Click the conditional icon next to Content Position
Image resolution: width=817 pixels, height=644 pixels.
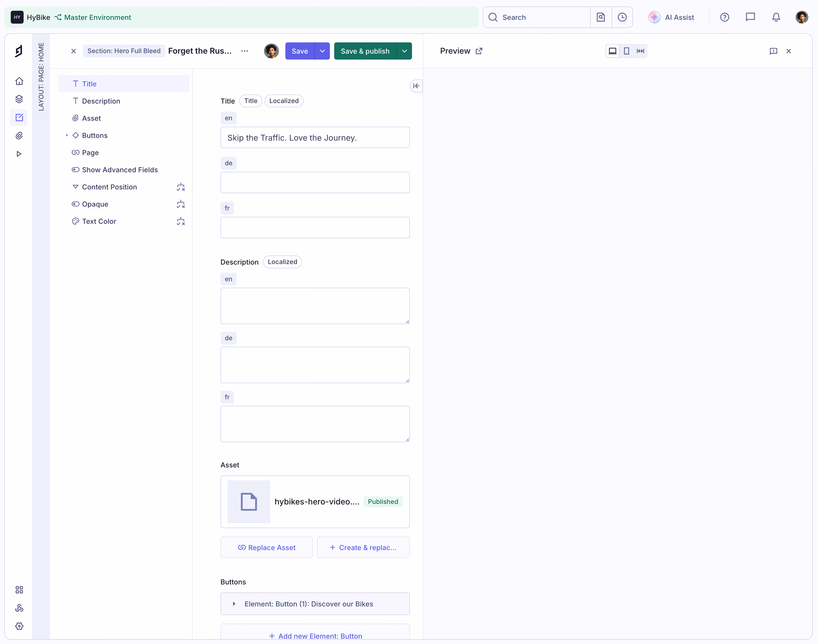(x=181, y=187)
